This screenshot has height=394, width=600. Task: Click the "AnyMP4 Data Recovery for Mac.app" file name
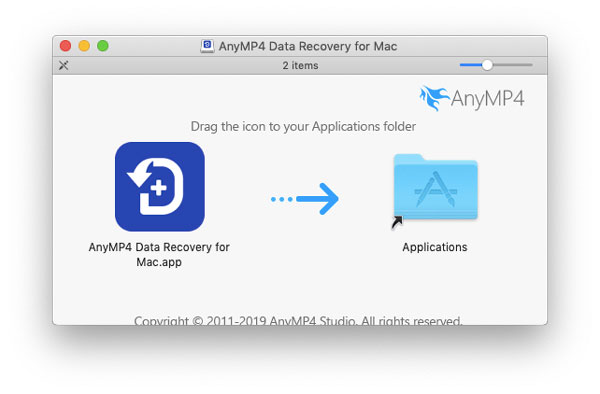(x=159, y=254)
